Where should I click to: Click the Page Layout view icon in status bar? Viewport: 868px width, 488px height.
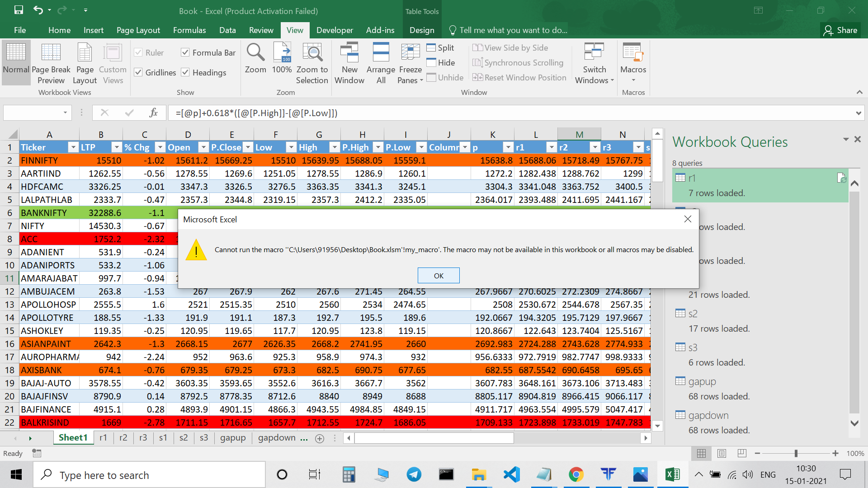[x=722, y=453]
